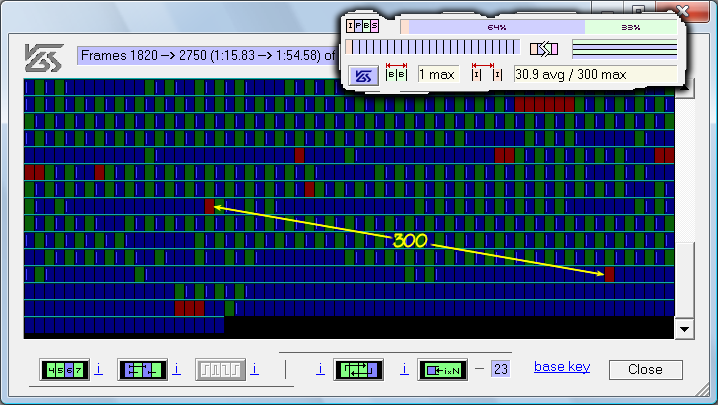718x405 pixels.
Task: Click the '1 max' value field
Action: click(x=439, y=74)
